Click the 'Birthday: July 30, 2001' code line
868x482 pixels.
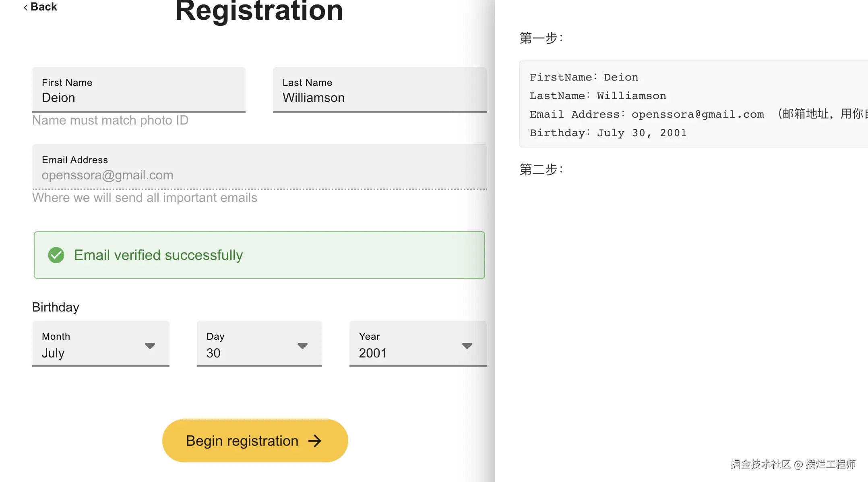[x=608, y=133]
